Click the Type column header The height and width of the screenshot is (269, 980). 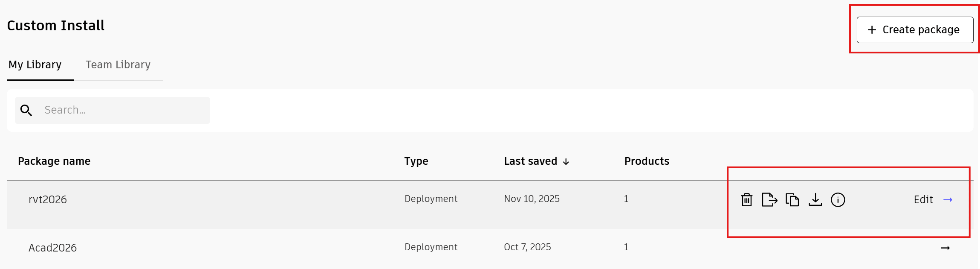click(x=416, y=161)
